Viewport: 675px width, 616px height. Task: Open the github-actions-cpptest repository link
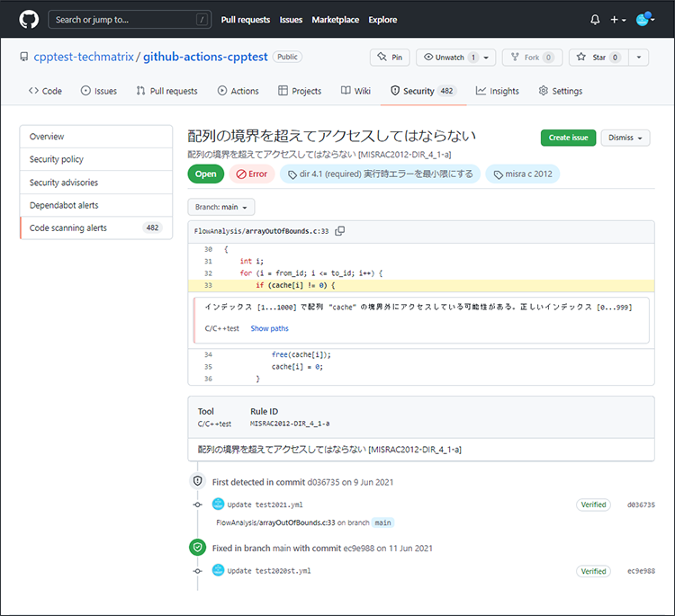click(205, 57)
